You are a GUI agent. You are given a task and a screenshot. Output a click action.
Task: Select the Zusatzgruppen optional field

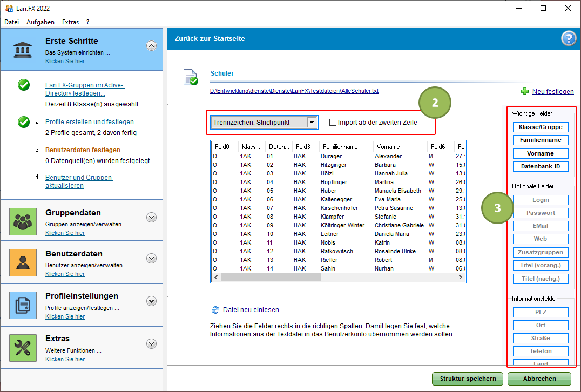coord(541,252)
